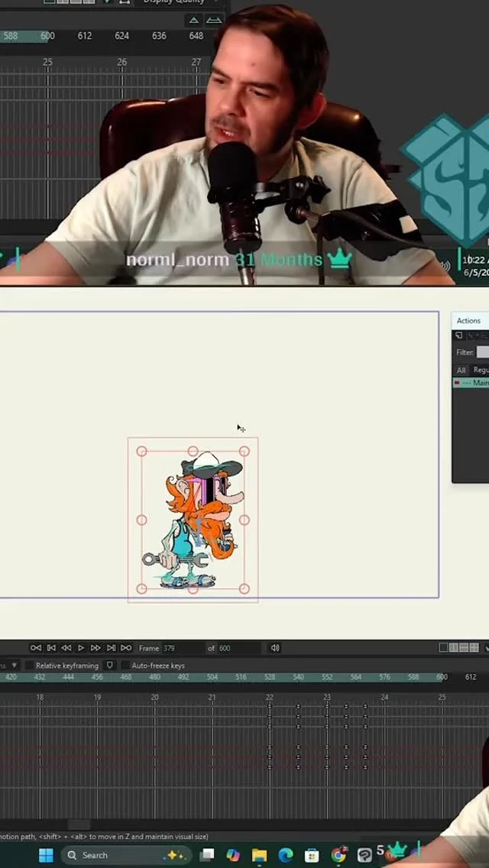Viewport: 489px width, 868px height.
Task: Click frame 624 on the upper timeline ruler
Action: click(x=121, y=35)
